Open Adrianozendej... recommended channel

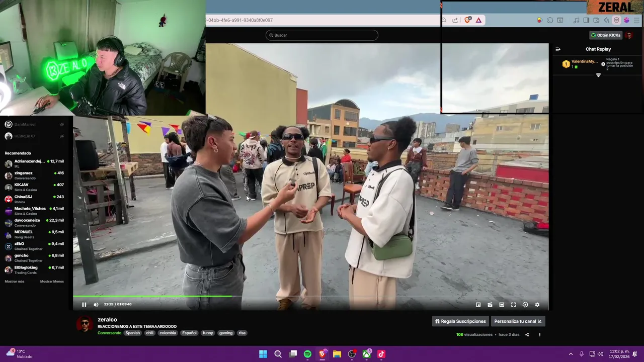tap(34, 163)
